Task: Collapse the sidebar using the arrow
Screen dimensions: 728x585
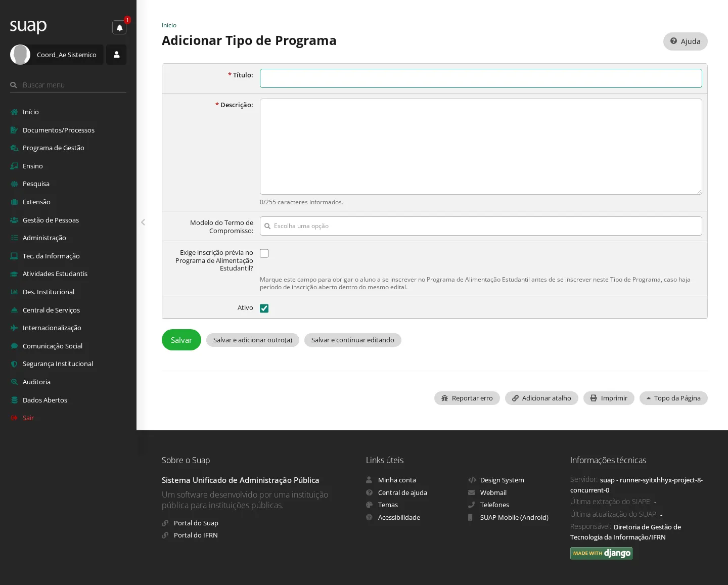Action: [143, 222]
